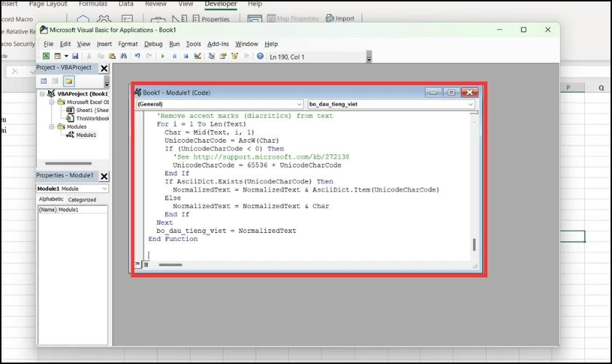Close the Project - VBAProject panel

pyautogui.click(x=103, y=68)
